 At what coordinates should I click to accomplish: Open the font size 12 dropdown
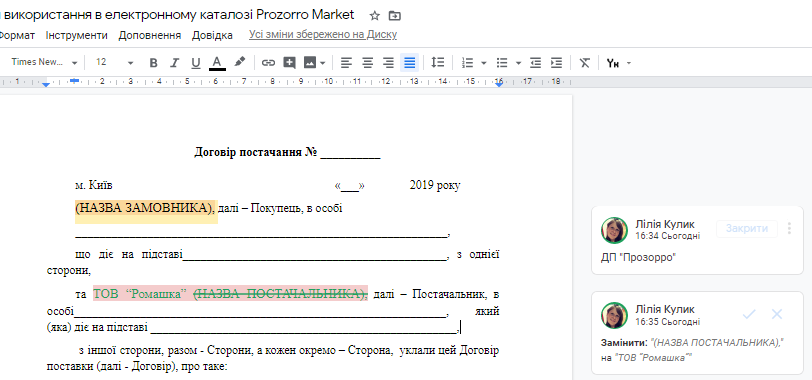(x=114, y=62)
